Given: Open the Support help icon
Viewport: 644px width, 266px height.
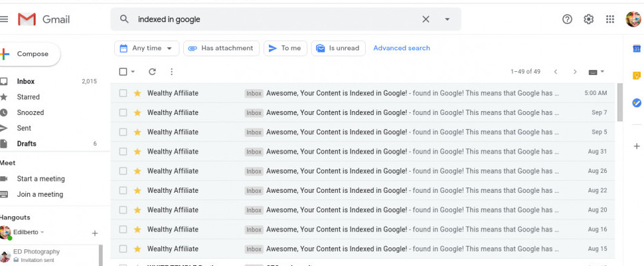Looking at the screenshot, I should (x=567, y=19).
